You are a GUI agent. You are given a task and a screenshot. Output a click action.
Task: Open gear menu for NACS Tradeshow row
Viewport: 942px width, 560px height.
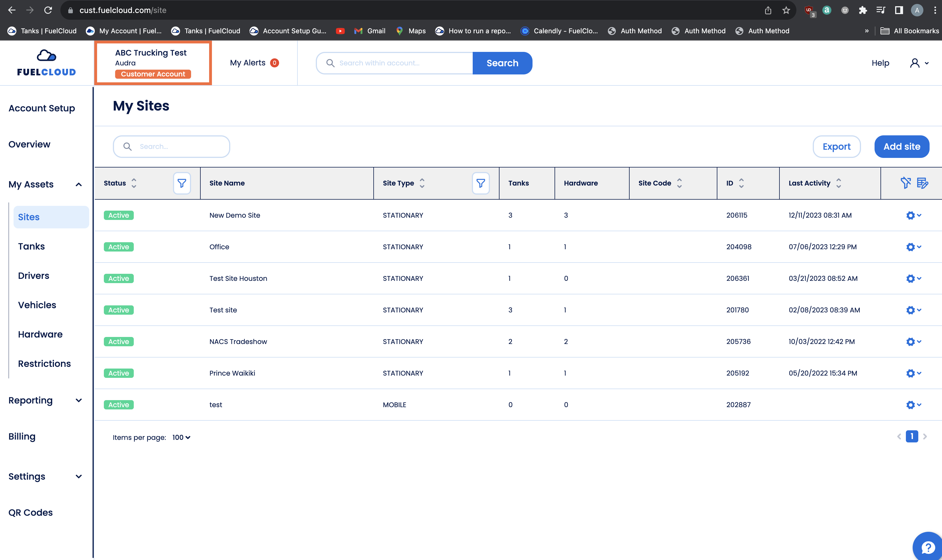point(913,341)
